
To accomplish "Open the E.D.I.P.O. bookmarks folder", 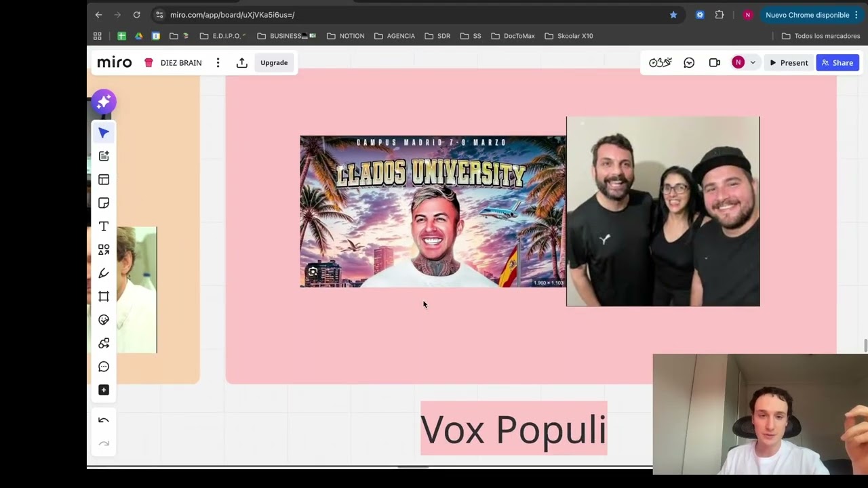I will 222,36.
